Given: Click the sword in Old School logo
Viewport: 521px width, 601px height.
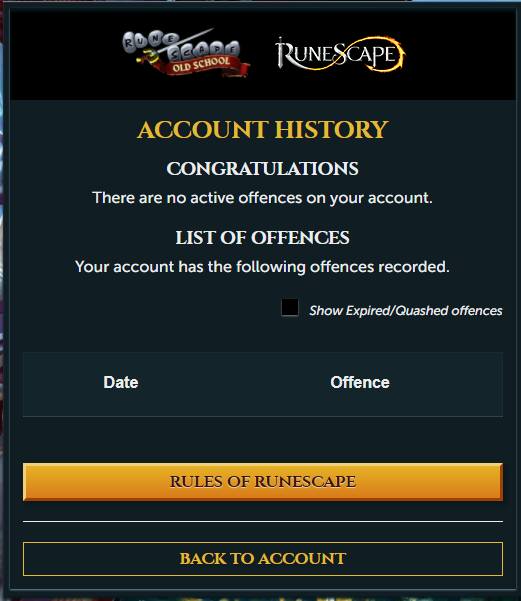Looking at the screenshot, I should click(x=176, y=44).
